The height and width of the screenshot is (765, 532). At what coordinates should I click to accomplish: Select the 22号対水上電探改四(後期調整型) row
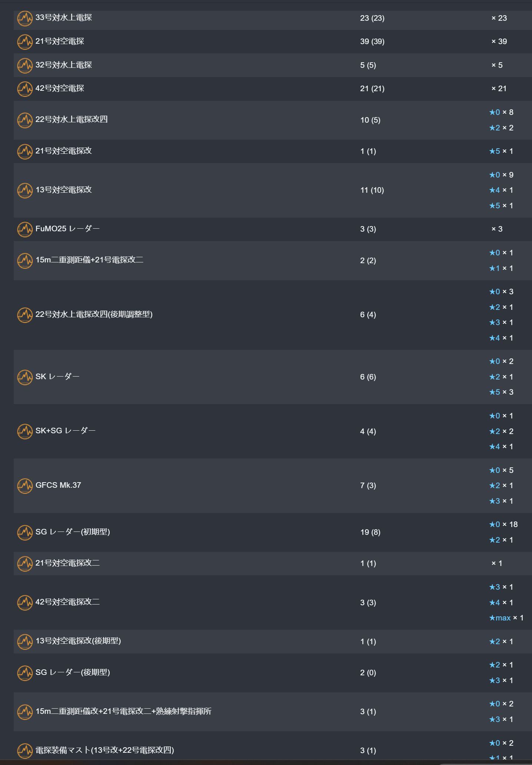pyautogui.click(x=273, y=315)
